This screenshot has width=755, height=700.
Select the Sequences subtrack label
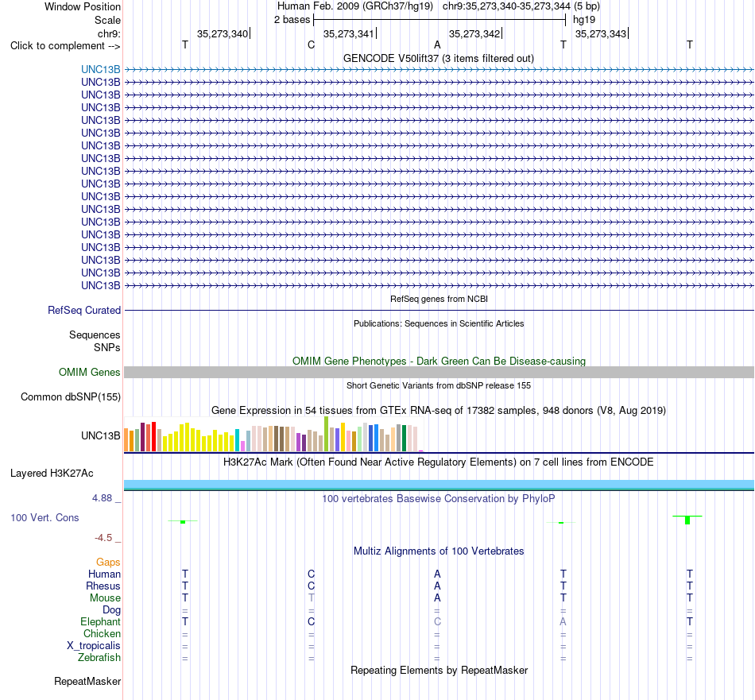(x=95, y=335)
